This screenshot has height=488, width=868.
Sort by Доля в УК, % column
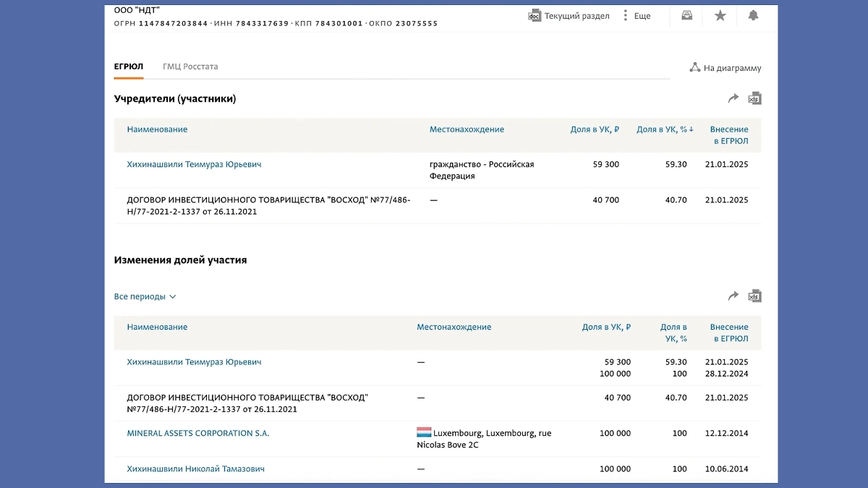664,129
